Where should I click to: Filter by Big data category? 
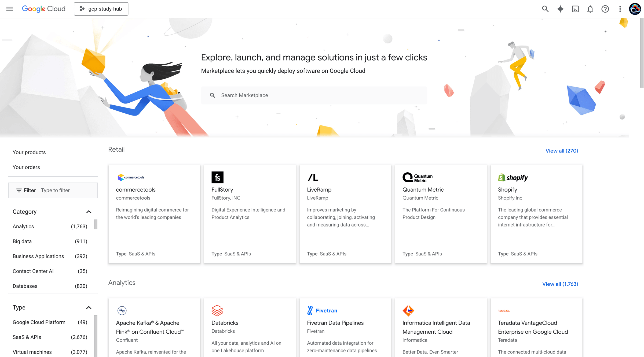[x=50, y=241]
